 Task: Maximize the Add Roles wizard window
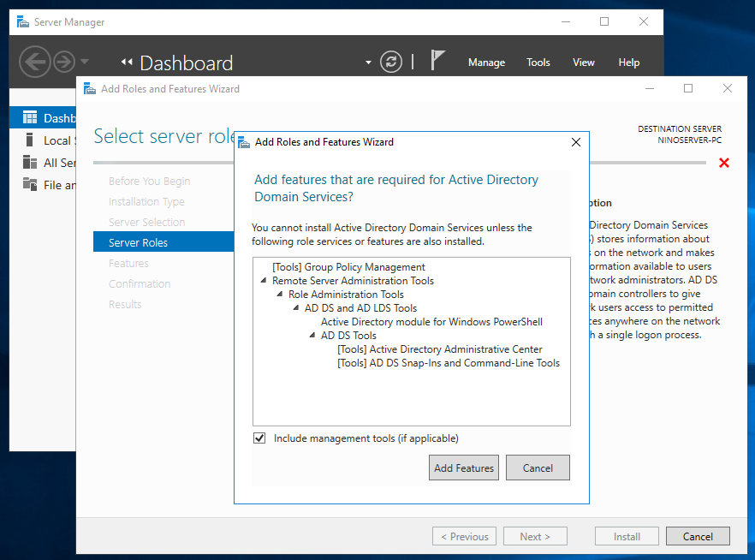pos(688,88)
